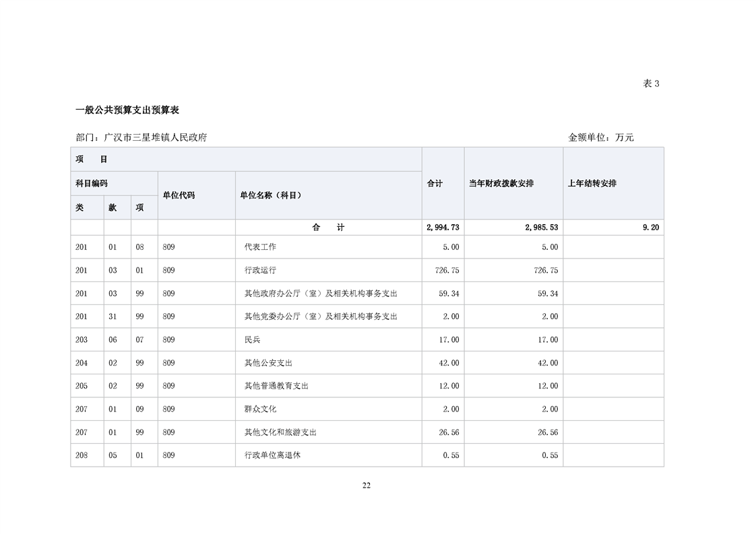This screenshot has height=534, width=756.
Task: Click 12.00 in the 合计 column
Action: 449,386
